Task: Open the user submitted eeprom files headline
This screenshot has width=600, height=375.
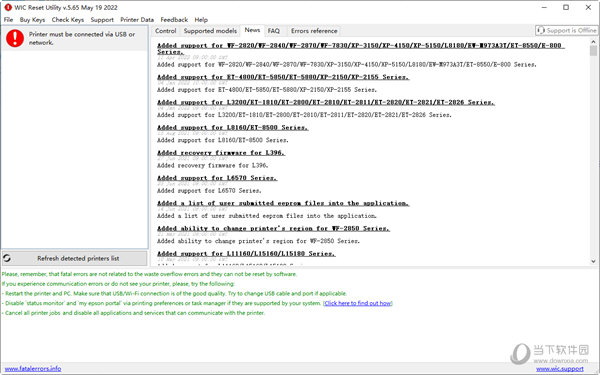Action: point(283,203)
